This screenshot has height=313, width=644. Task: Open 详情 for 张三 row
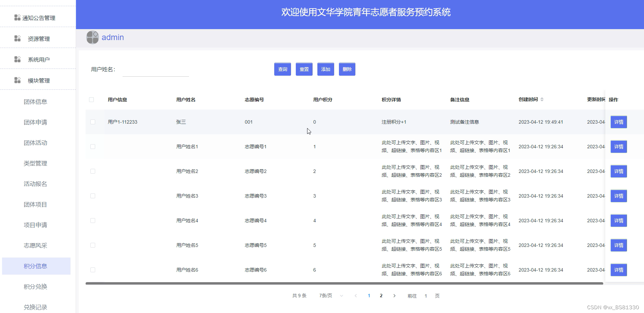point(619,122)
